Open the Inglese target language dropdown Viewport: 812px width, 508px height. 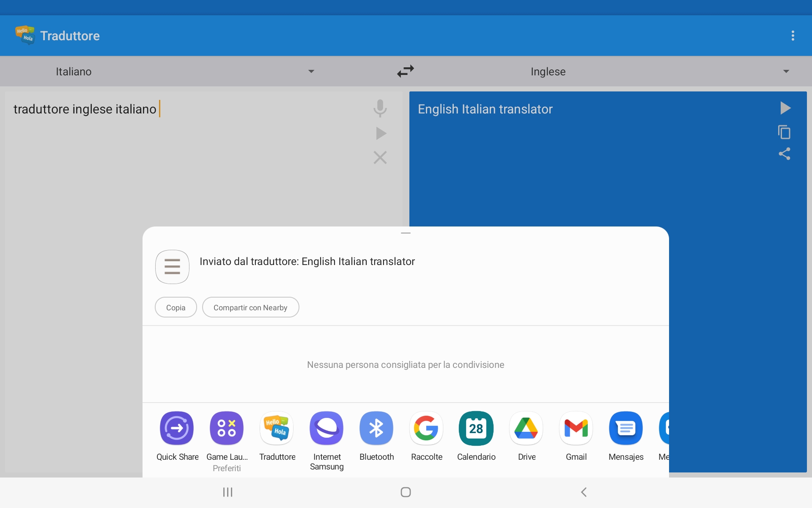tap(660, 72)
